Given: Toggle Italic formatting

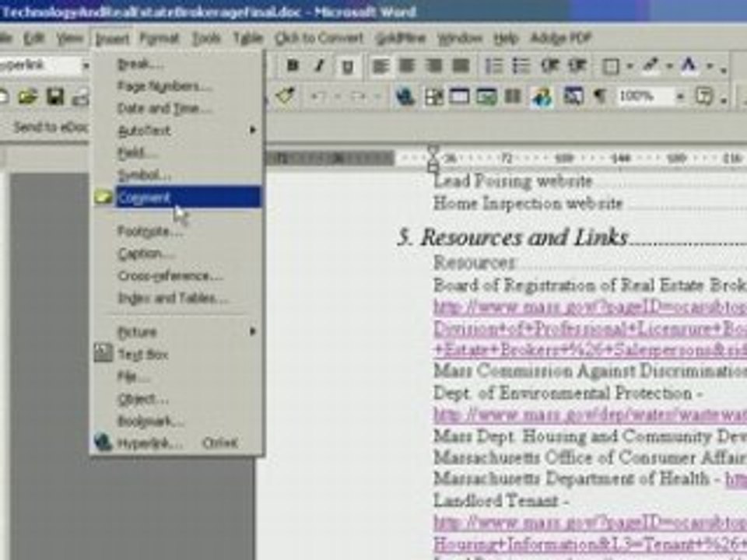Looking at the screenshot, I should (x=320, y=65).
